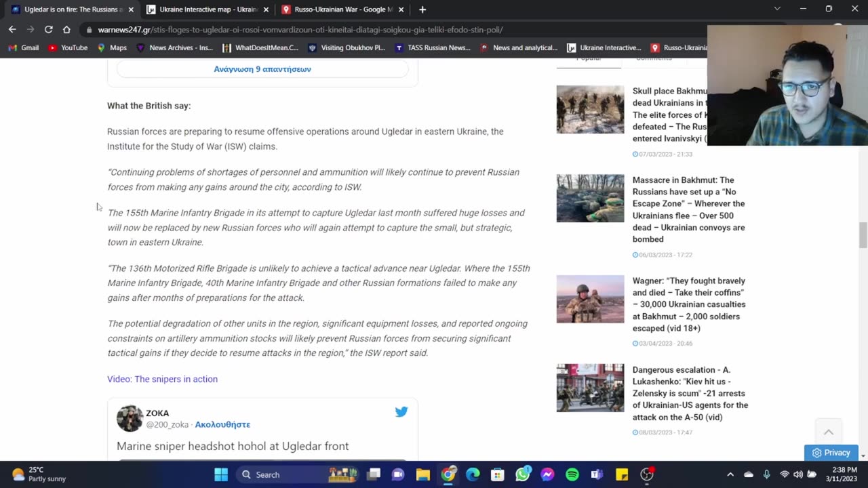Open a new browser tab
The image size is (868, 488).
pyautogui.click(x=422, y=9)
